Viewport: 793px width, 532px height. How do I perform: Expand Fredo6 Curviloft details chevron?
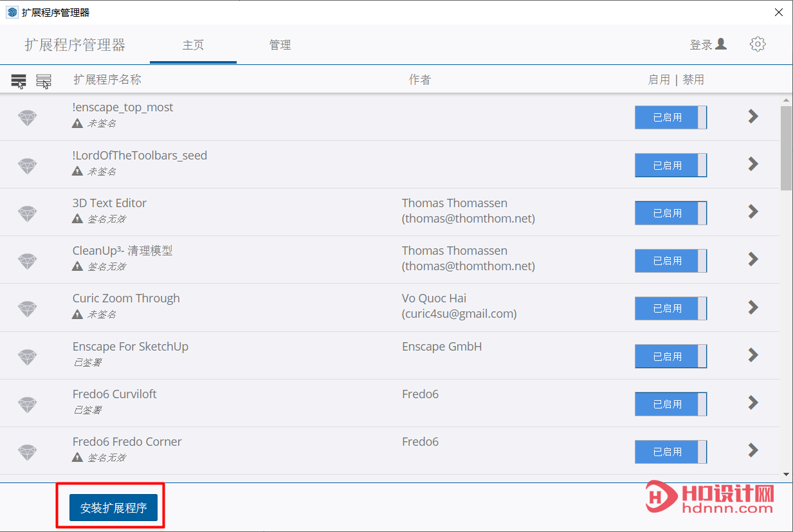click(753, 403)
